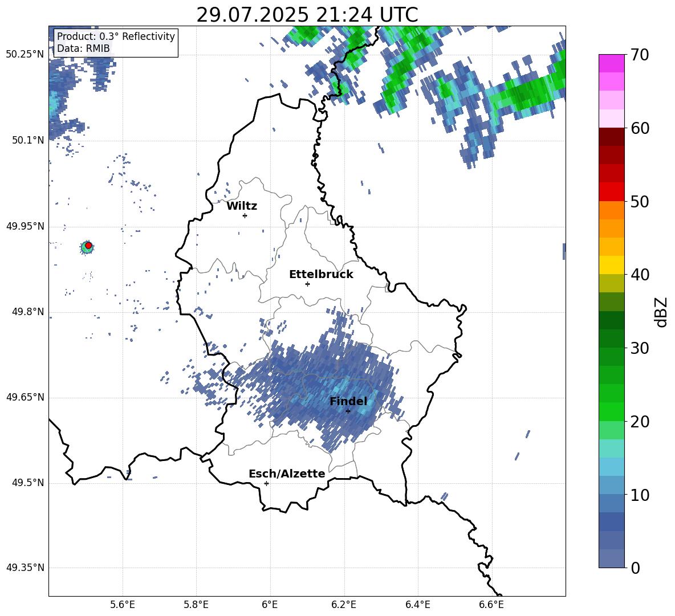
Task: Click the 'Product: 0.3° Reflectivity' legend text
Action: coord(116,36)
